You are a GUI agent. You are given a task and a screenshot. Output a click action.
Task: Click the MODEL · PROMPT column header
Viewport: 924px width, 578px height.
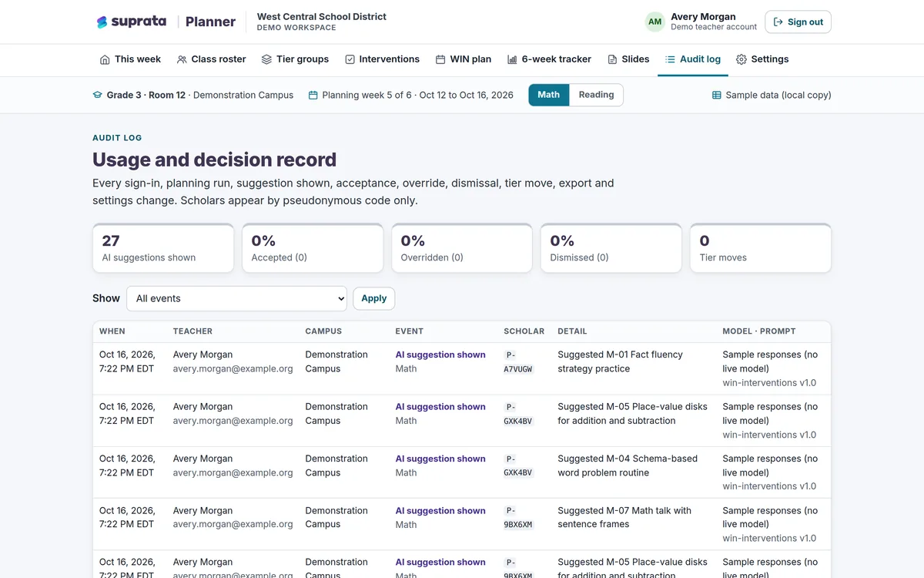pyautogui.click(x=759, y=331)
